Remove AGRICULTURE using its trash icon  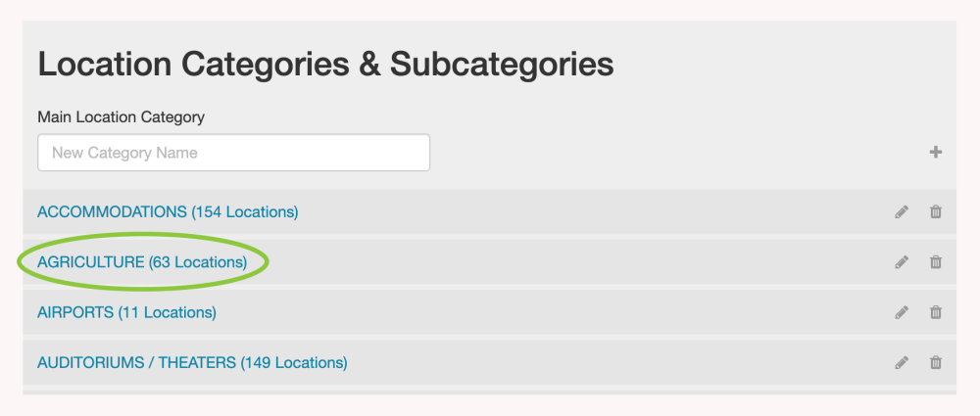pyautogui.click(x=936, y=262)
